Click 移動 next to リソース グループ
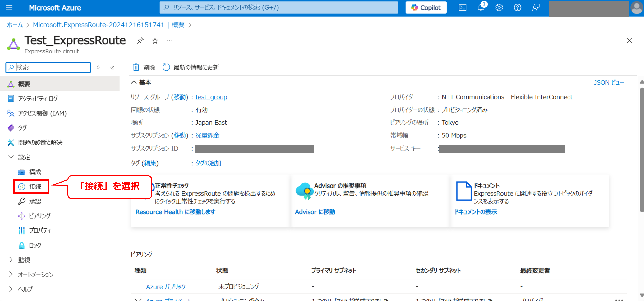 (180, 97)
